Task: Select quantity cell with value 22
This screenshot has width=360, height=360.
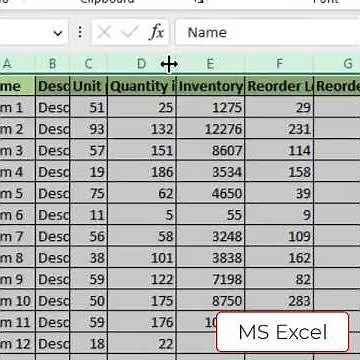Action: click(x=142, y=344)
